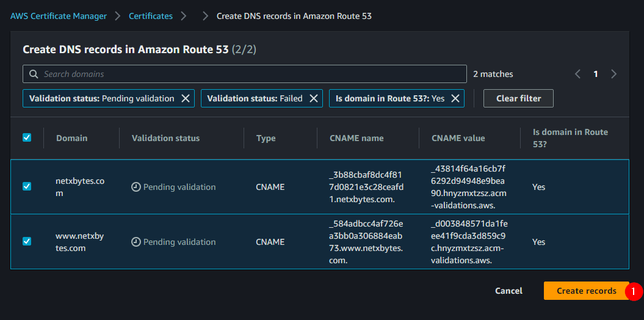Image resolution: width=644 pixels, height=320 pixels.
Task: Click the Domain column header
Action: (71, 138)
